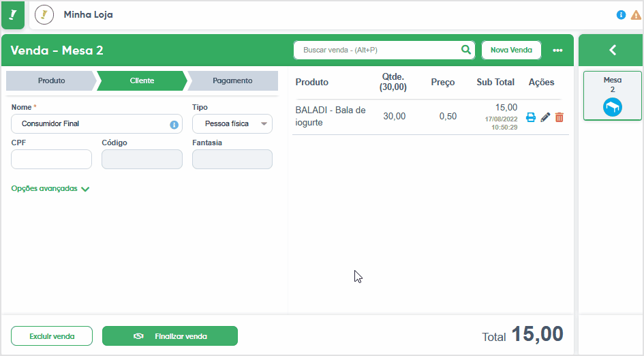Delete the BALADI item with trash icon
Screen dimensions: 644x356
click(559, 117)
